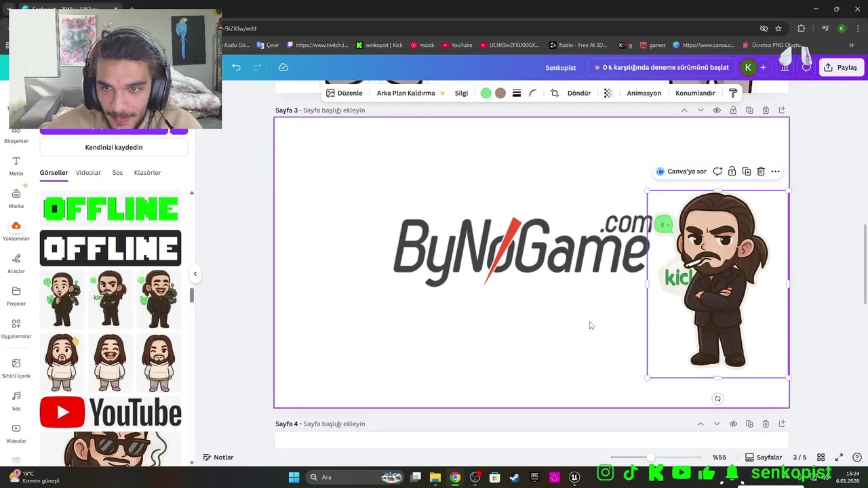The width and height of the screenshot is (868, 488).
Task: Select the crop tool icon
Action: [554, 93]
